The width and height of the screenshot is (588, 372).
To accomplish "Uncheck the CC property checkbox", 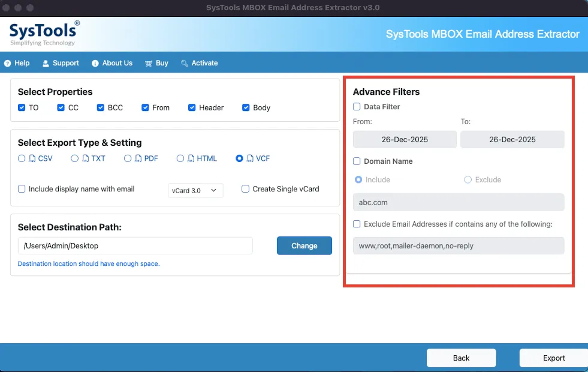I will 61,108.
